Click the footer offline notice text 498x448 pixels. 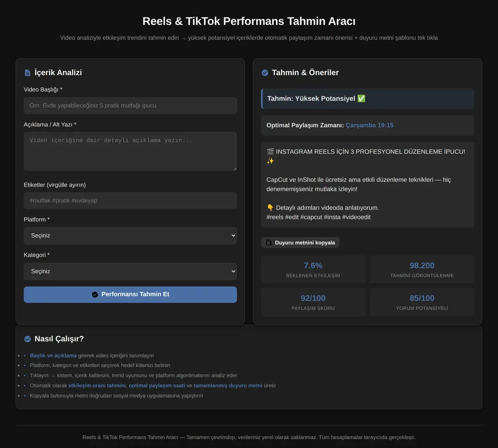[x=249, y=437]
